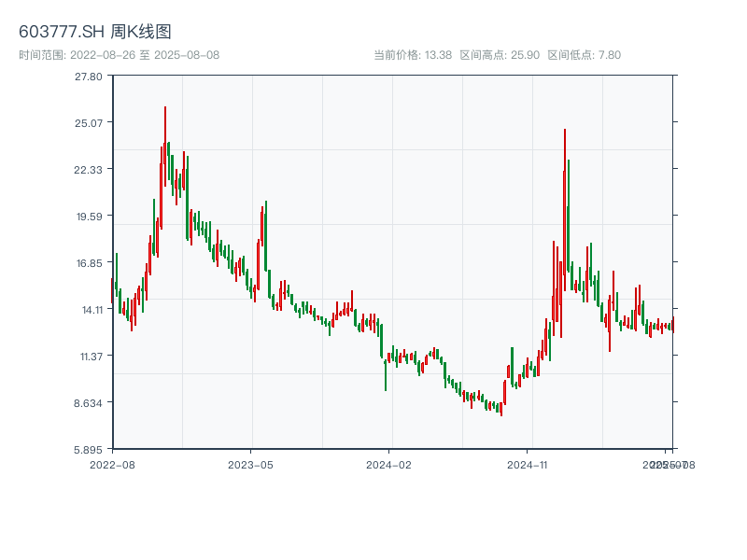
Task: Click the 19.59 y-axis value
Action: point(90,217)
